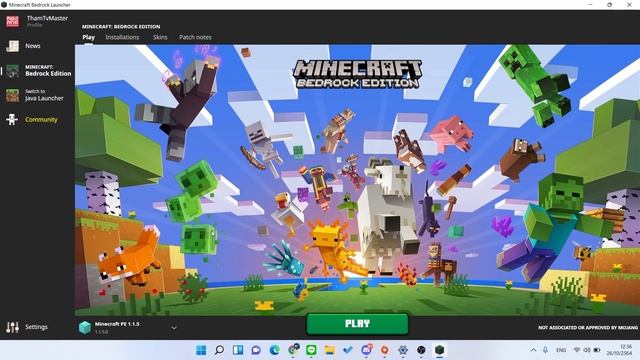This screenshot has height=360, width=640.
Task: Open LINE app from taskbar
Action: tap(311, 350)
